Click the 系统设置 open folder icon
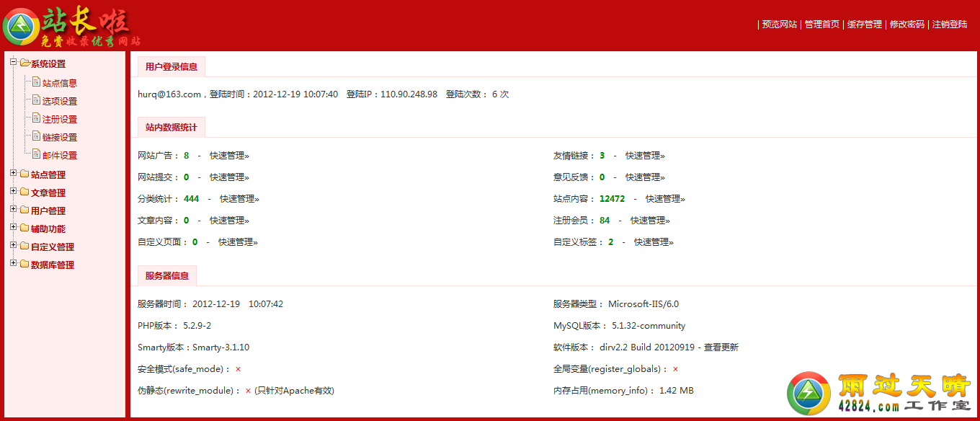This screenshot has width=980, height=421. pos(24,63)
